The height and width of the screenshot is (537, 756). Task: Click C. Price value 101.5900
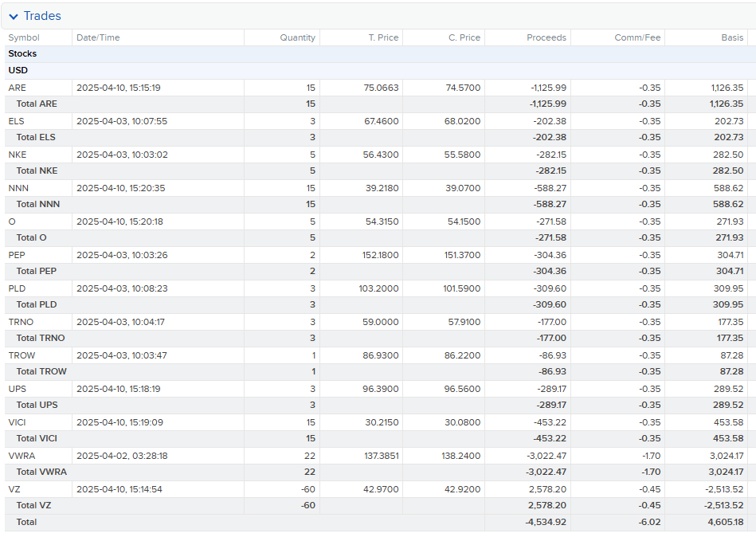[462, 288]
